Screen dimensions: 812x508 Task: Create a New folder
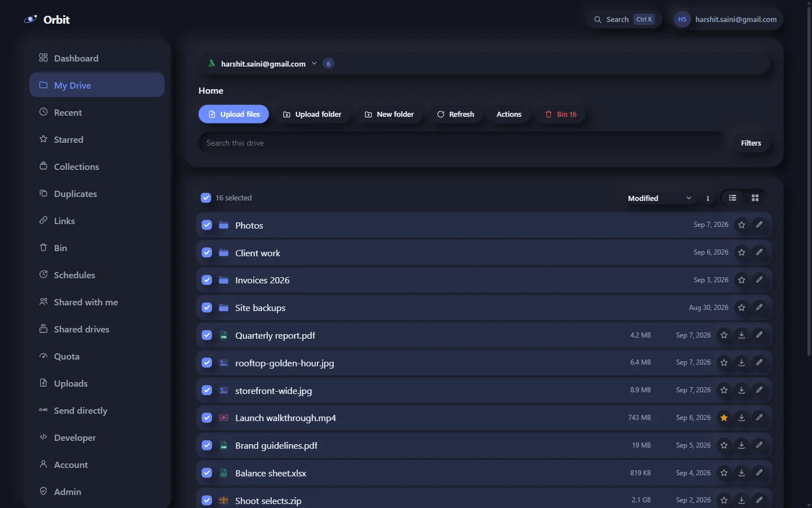tap(389, 115)
